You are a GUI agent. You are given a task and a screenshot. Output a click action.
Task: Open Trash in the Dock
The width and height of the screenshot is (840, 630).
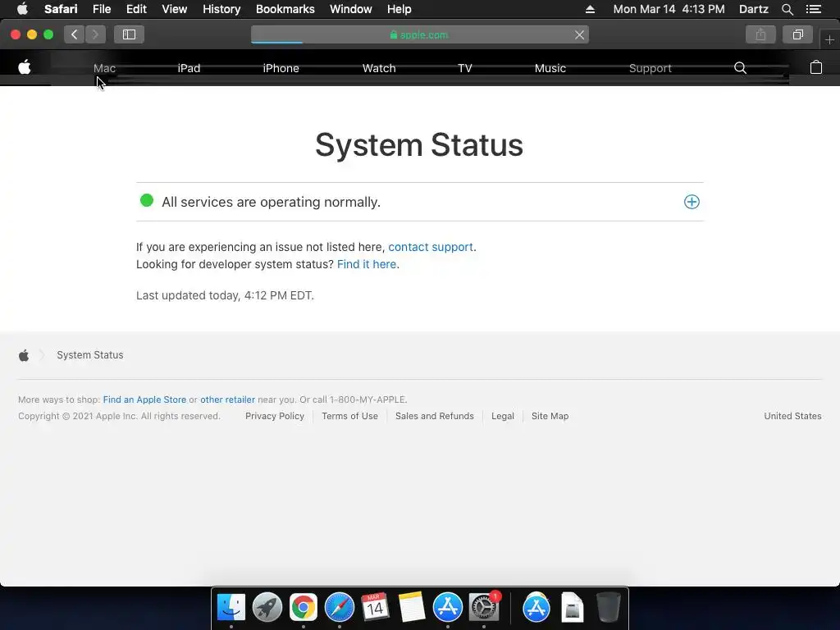608,608
